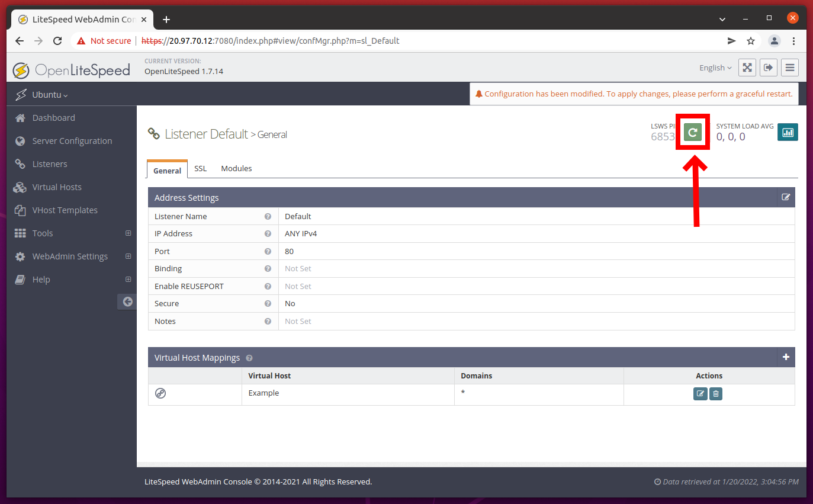Edit the Example virtual host mapping
This screenshot has height=504, width=813.
tap(700, 394)
